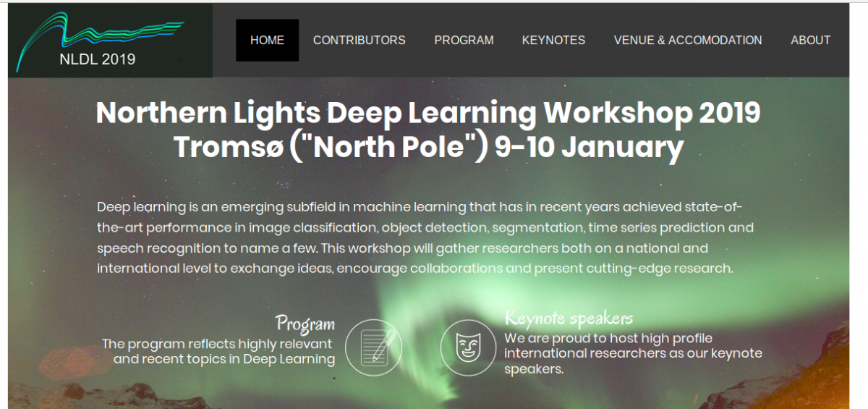Open the Keynote speakers mask icon

[x=468, y=347]
